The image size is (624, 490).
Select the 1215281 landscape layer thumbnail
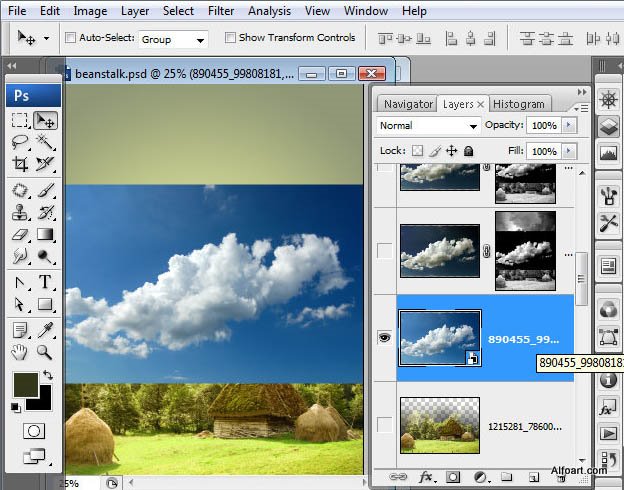[x=439, y=423]
